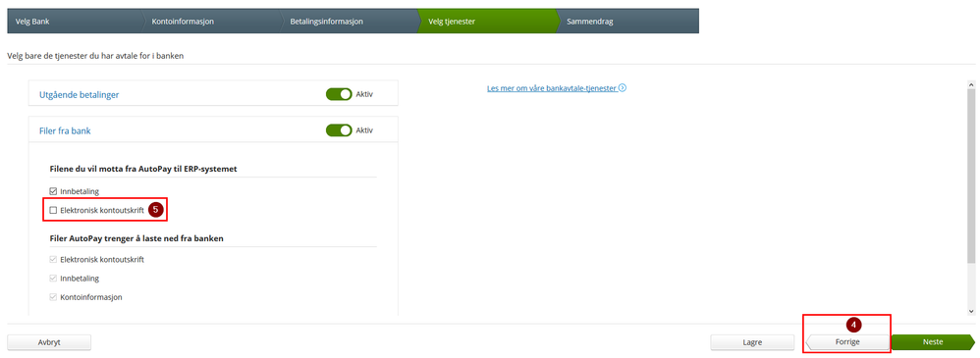This screenshot has width=980, height=358.
Task: Toggle Utgående betalinger Aktiv switch
Action: click(339, 95)
